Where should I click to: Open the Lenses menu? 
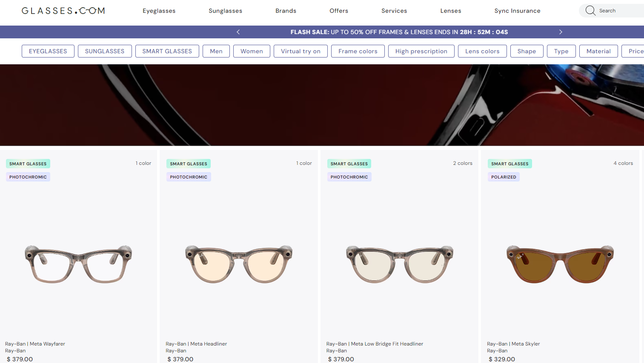pos(451,11)
